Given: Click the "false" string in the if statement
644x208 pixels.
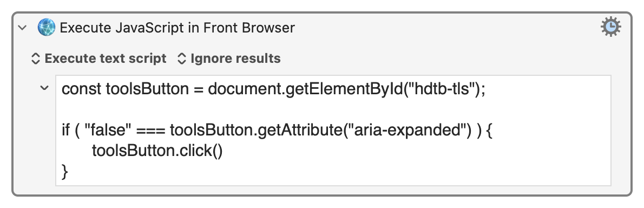Looking at the screenshot, I should (108, 130).
